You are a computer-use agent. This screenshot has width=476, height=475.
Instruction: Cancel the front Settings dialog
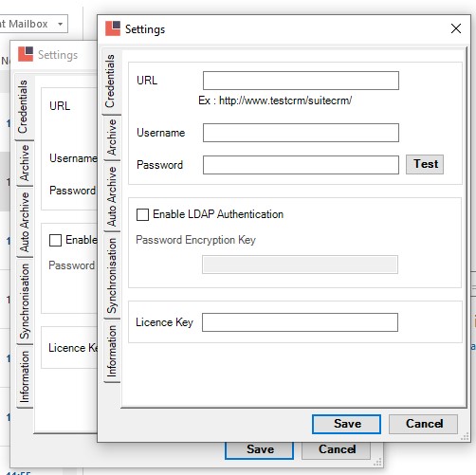423,424
